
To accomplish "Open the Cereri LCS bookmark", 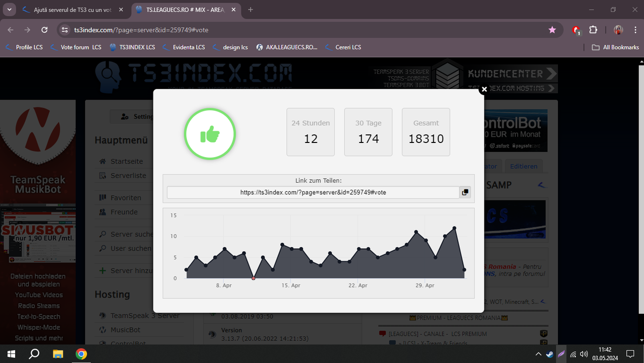I will click(343, 47).
